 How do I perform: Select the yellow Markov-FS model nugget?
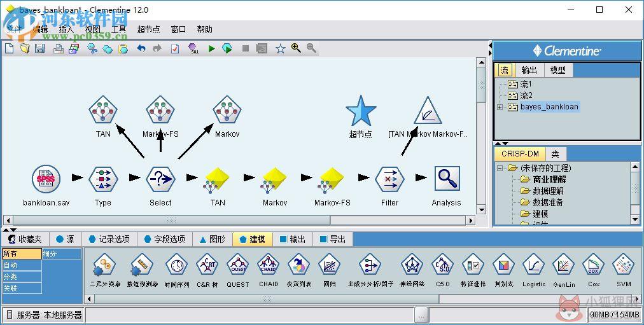coord(332,180)
